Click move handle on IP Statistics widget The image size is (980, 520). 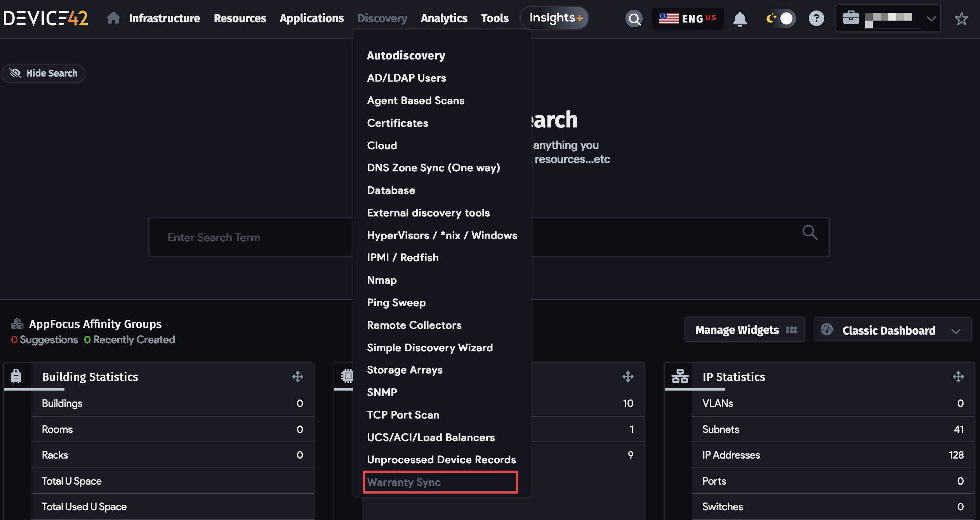pos(958,376)
